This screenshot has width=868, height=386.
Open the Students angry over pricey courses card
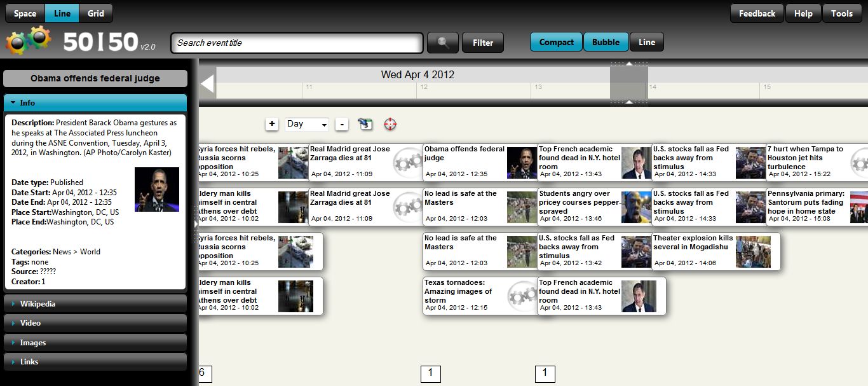coord(595,207)
